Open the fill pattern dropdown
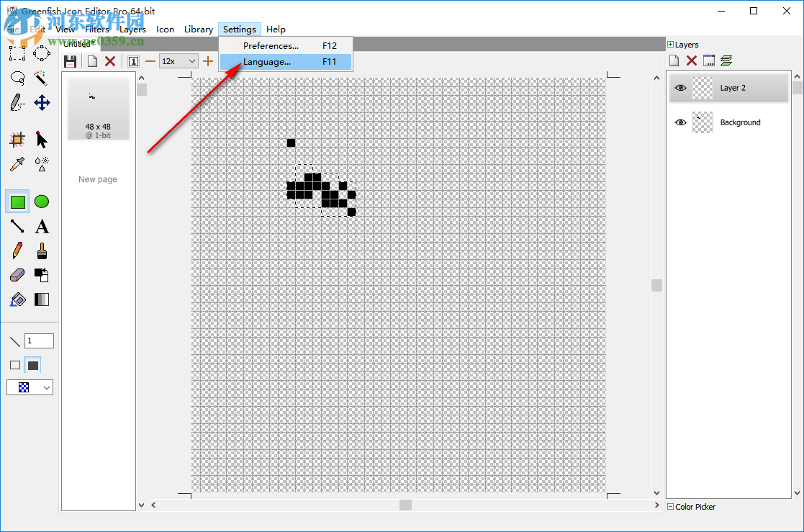 pyautogui.click(x=30, y=387)
